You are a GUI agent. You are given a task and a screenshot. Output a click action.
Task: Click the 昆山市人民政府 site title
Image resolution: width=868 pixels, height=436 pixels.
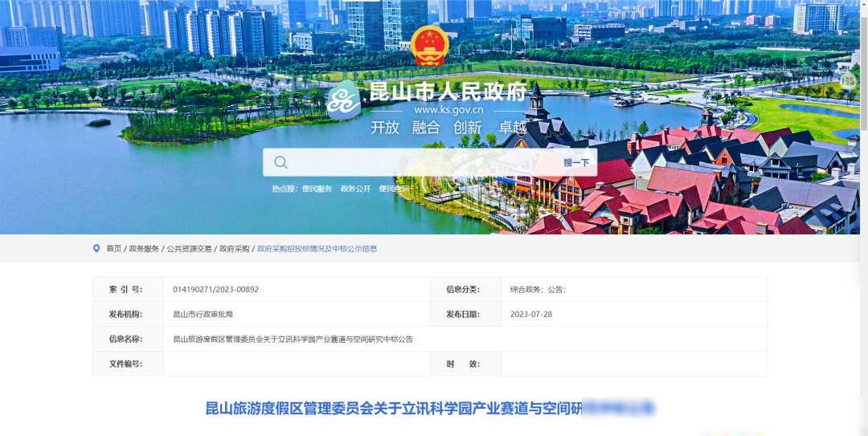pyautogui.click(x=448, y=92)
